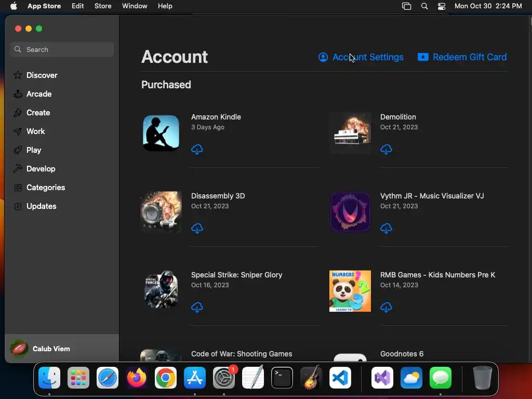The height and width of the screenshot is (399, 532).
Task: Open the Demolition app thumbnail
Action: 350,133
